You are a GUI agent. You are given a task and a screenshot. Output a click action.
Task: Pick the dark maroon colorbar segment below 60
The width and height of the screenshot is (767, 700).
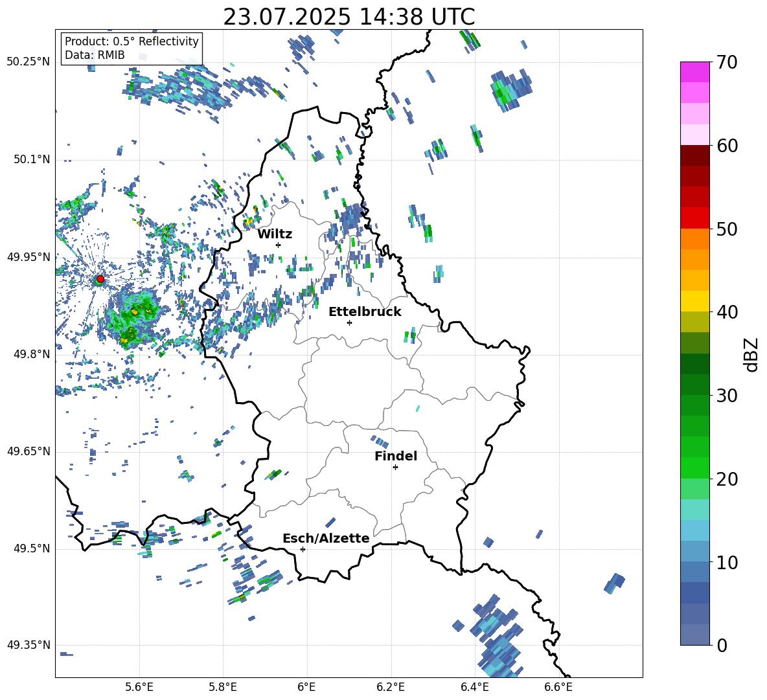click(694, 155)
